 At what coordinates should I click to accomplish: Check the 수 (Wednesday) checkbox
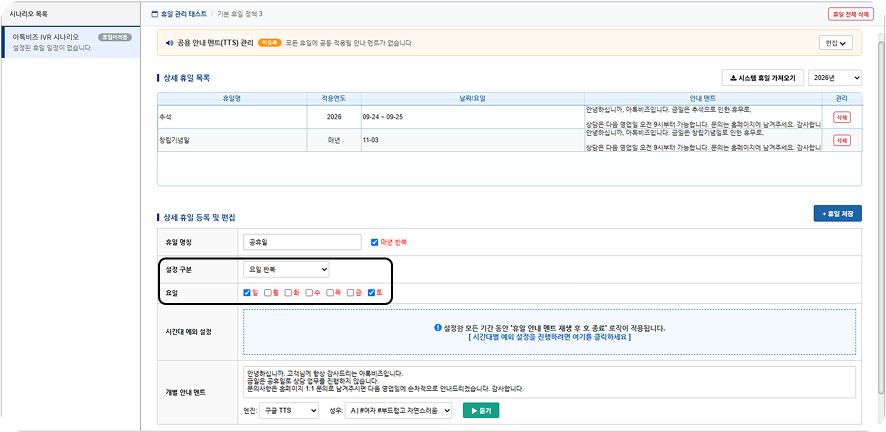coord(309,293)
